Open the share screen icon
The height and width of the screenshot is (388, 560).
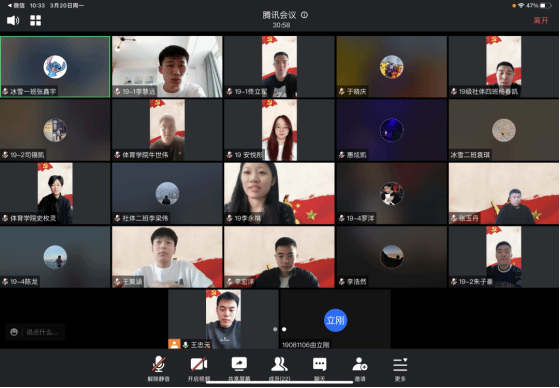pos(239,368)
